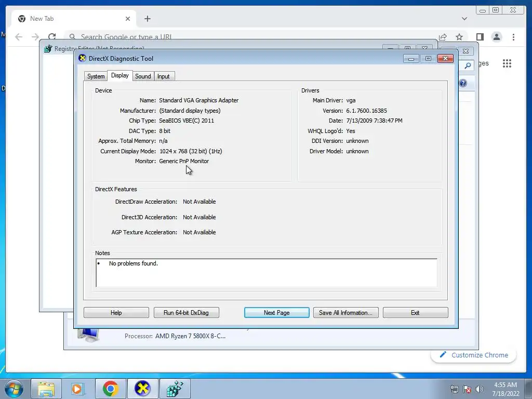This screenshot has width=532, height=399.
Task: Click the Registry Editor window icon
Action: (x=48, y=48)
